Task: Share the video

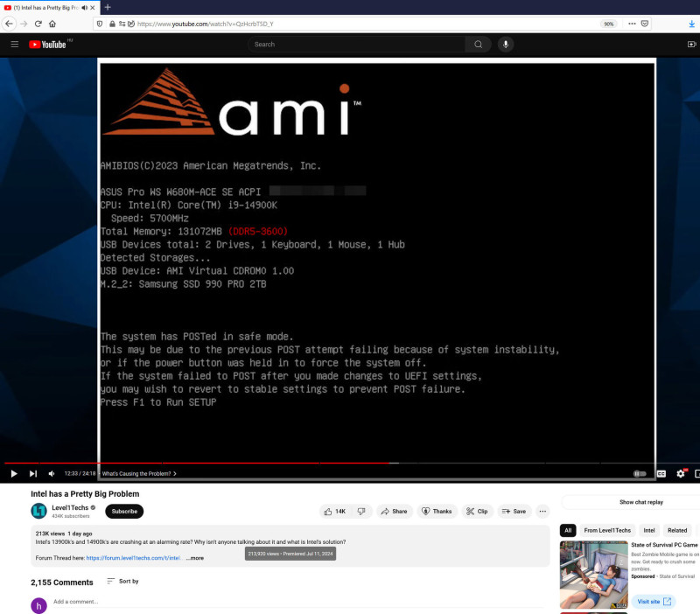Action: point(395,512)
